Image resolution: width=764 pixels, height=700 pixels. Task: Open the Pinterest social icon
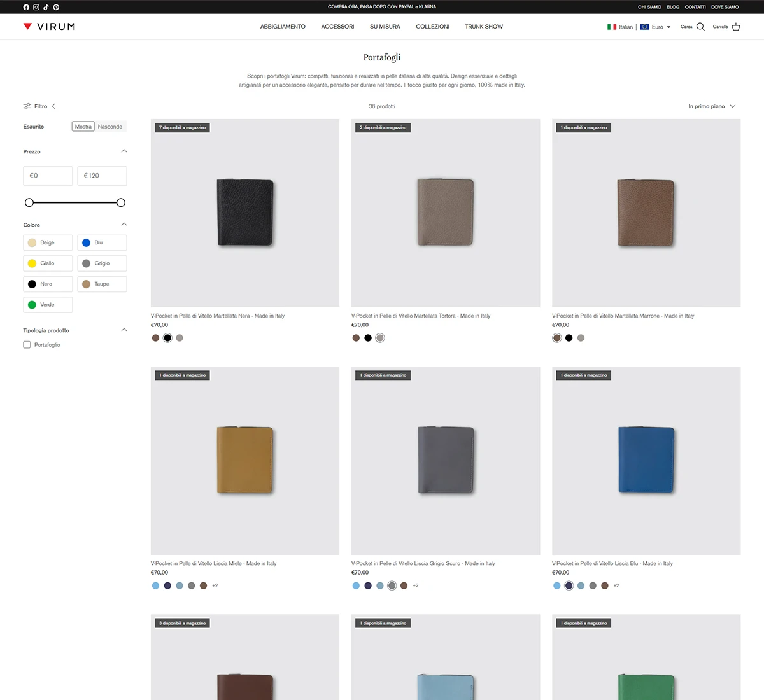(56, 7)
